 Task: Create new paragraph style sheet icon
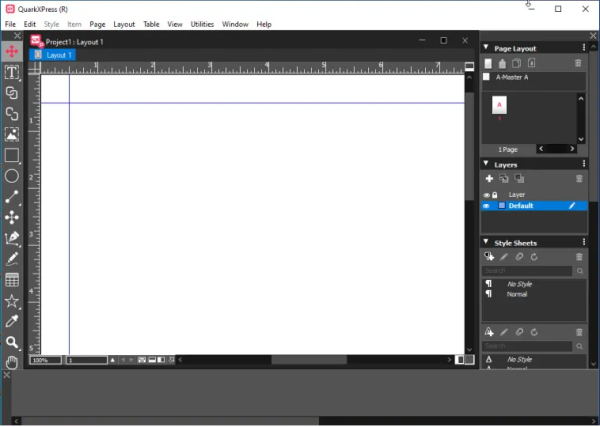[489, 256]
